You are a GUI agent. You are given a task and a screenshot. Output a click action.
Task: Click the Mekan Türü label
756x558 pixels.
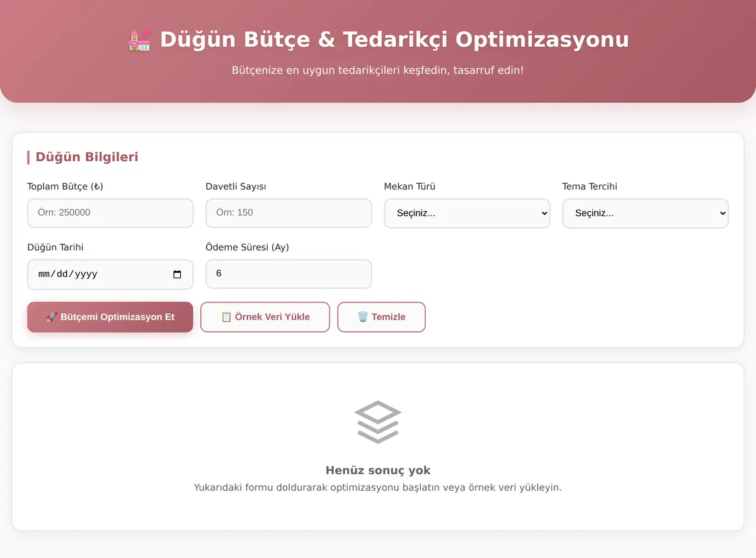click(409, 186)
